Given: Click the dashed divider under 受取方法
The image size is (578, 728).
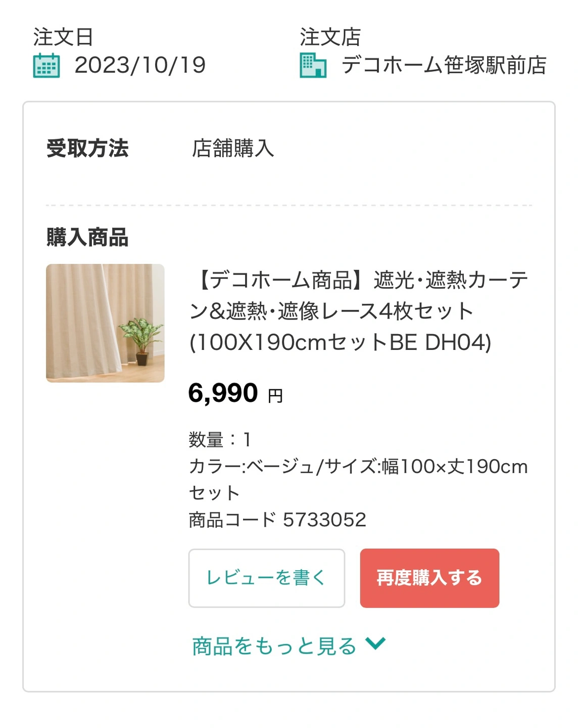Looking at the screenshot, I should tap(289, 205).
